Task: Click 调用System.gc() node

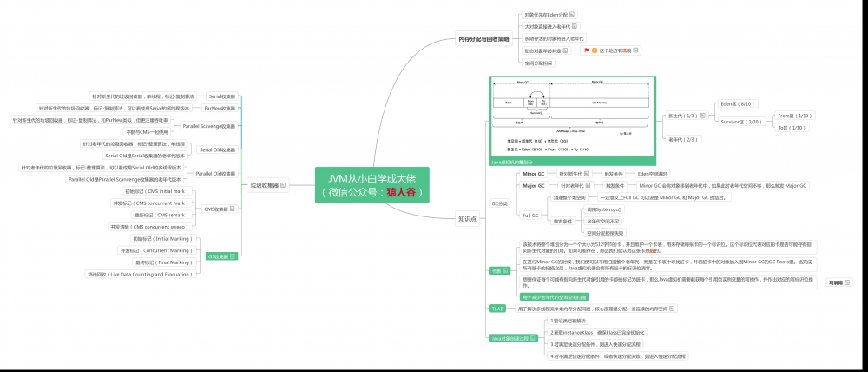Action: click(604, 209)
